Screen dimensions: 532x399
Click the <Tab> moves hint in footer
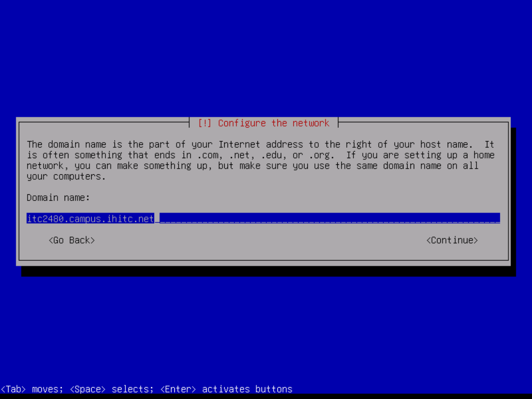click(32, 389)
